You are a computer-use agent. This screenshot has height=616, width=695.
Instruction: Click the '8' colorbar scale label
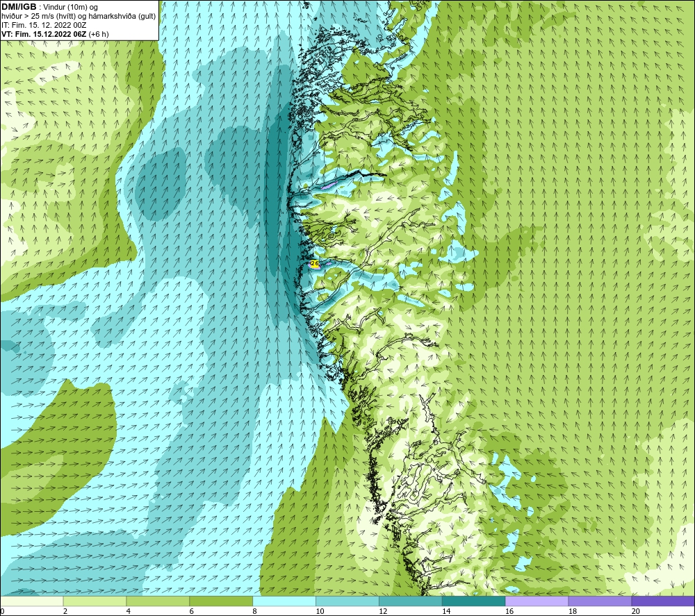pos(255,611)
